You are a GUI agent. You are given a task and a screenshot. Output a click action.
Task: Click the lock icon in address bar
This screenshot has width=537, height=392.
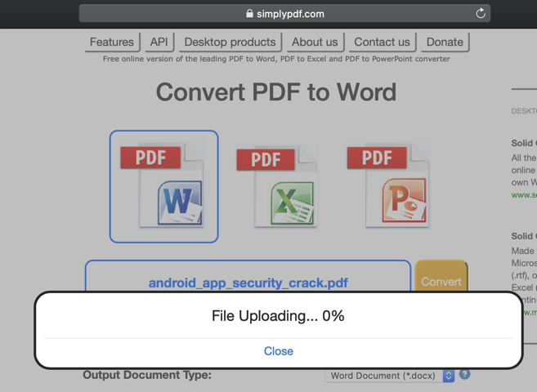click(249, 13)
